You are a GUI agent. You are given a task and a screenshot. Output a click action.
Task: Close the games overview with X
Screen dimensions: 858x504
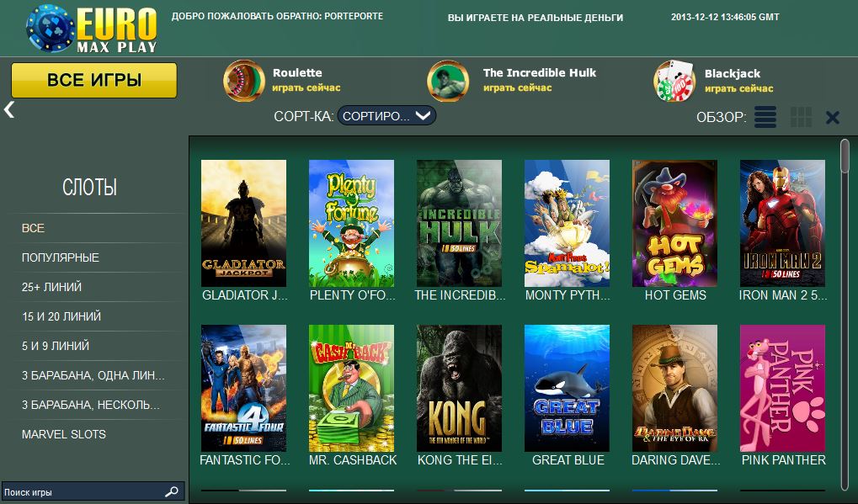(x=832, y=117)
